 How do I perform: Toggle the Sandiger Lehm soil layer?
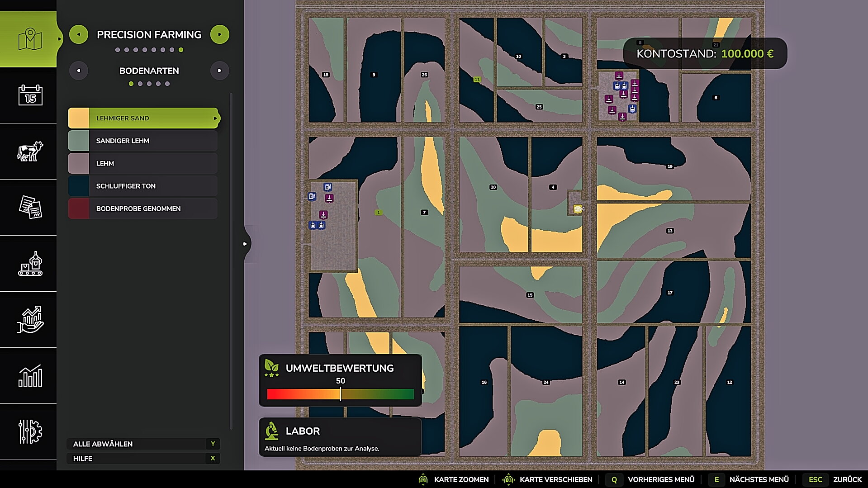(x=143, y=141)
